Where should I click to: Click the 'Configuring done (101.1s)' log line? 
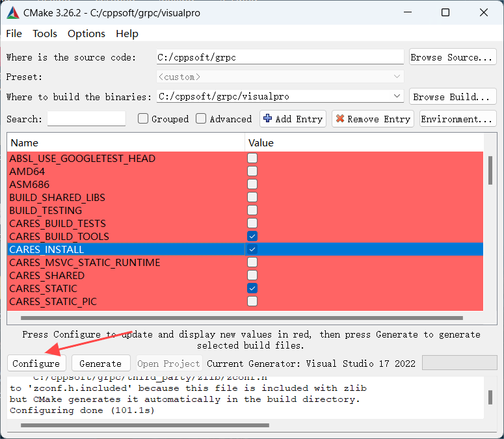coord(82,410)
